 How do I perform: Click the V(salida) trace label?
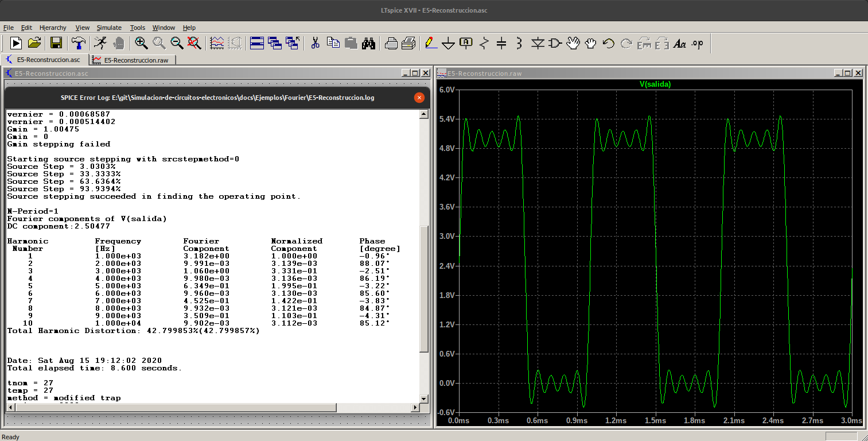point(655,84)
